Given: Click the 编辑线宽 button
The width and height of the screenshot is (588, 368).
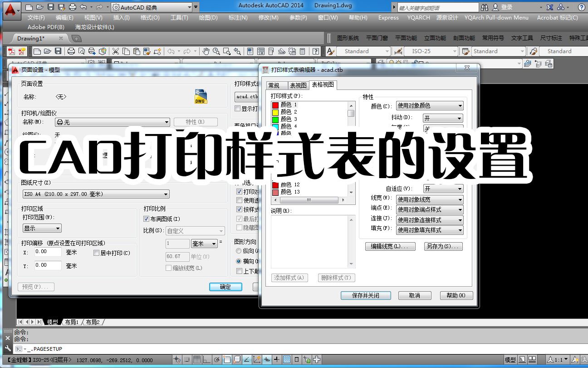Looking at the screenshot, I should [x=390, y=246].
